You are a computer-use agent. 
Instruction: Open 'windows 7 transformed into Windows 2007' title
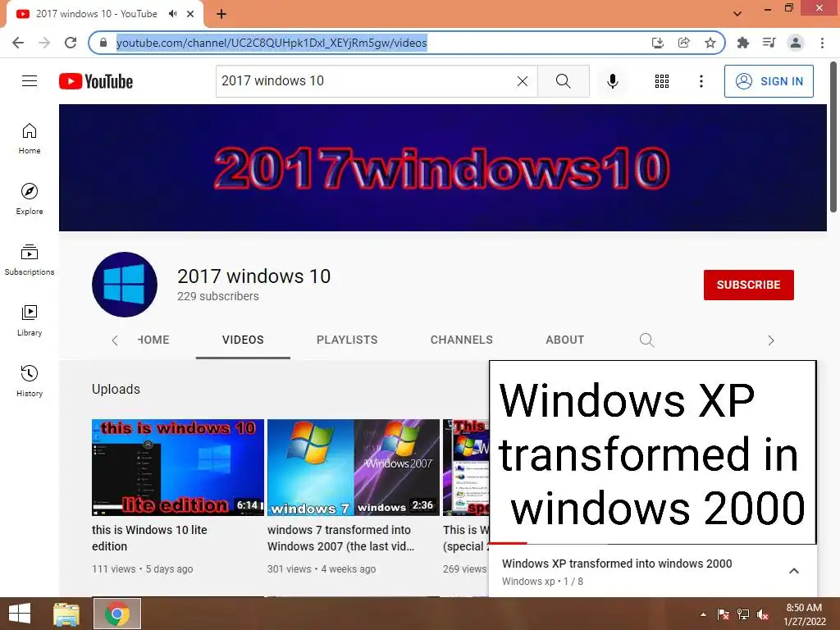[x=340, y=538]
